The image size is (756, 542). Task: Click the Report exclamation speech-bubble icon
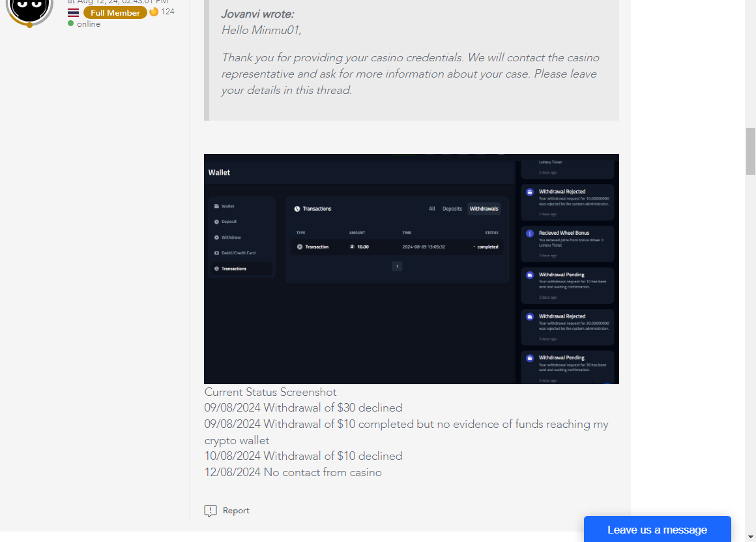(211, 511)
